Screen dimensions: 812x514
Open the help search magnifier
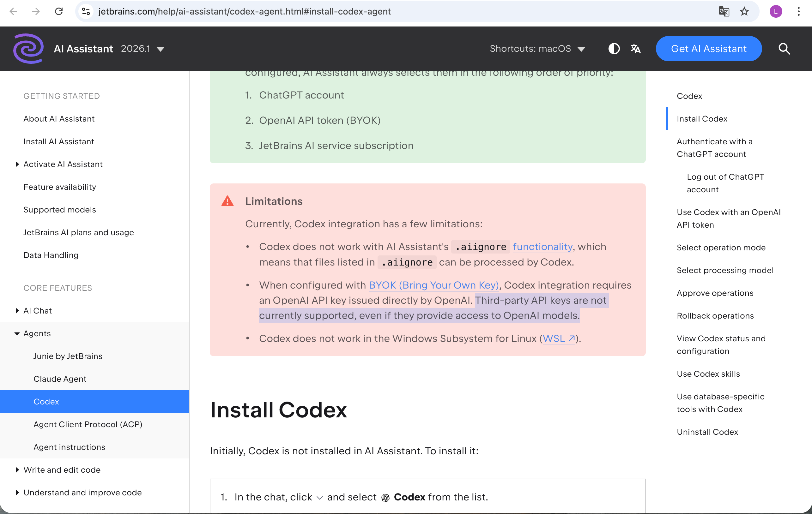coord(784,49)
